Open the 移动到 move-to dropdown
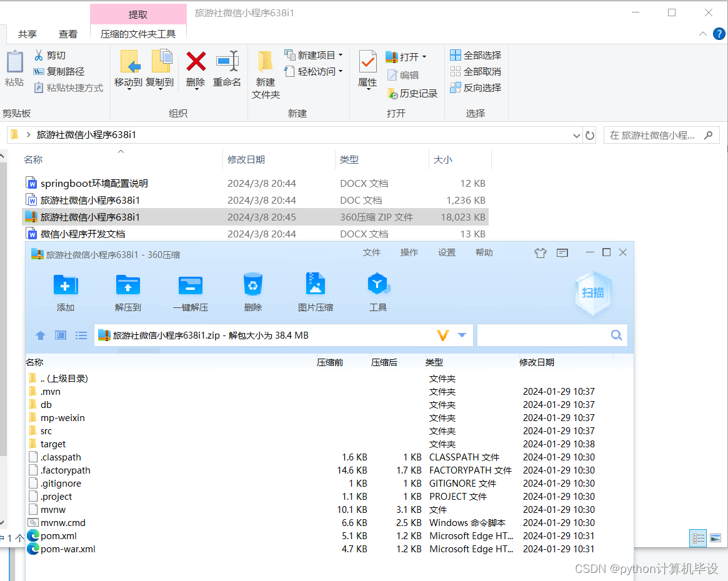The width and height of the screenshot is (728, 581). pos(129,88)
